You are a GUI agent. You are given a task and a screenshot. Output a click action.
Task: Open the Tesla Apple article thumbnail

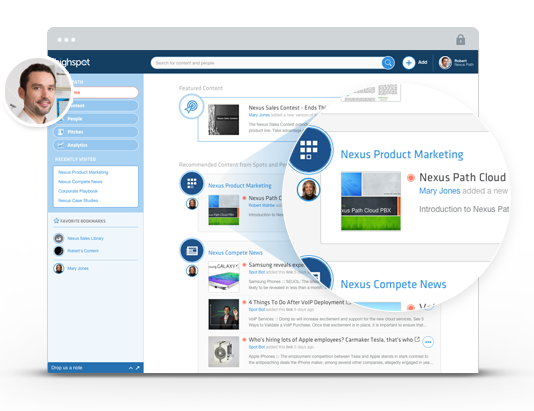click(223, 352)
